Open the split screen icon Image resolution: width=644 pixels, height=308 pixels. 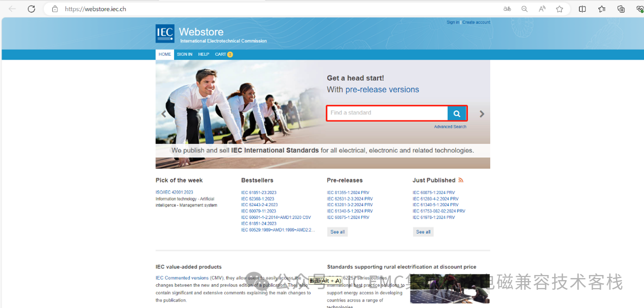click(x=583, y=9)
